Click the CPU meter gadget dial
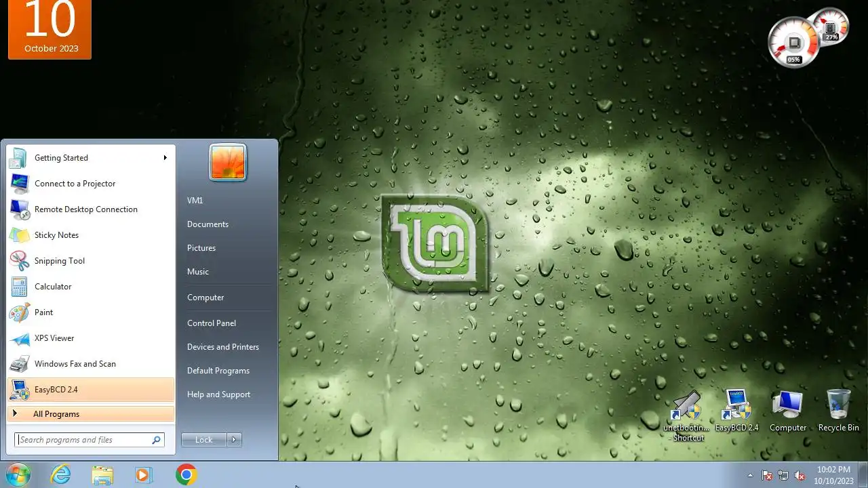The width and height of the screenshot is (868, 488). (x=794, y=43)
